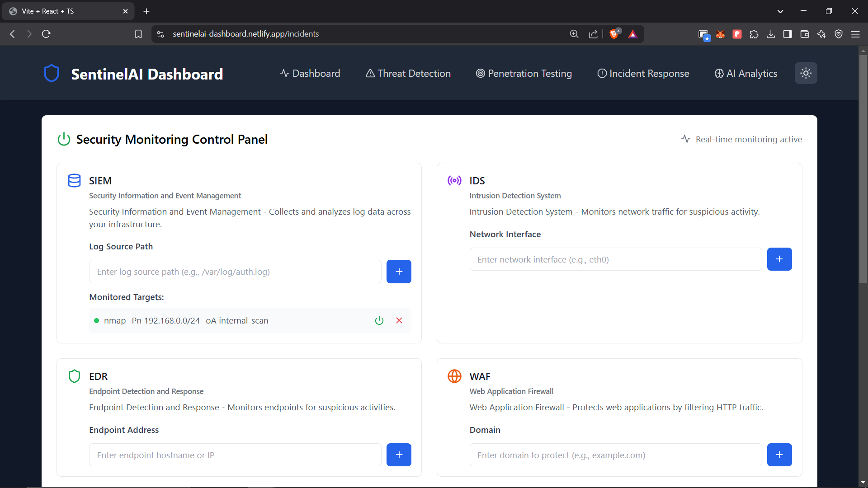The width and height of the screenshot is (868, 488).
Task: Open the tab search chevron dropdown
Action: 780,11
